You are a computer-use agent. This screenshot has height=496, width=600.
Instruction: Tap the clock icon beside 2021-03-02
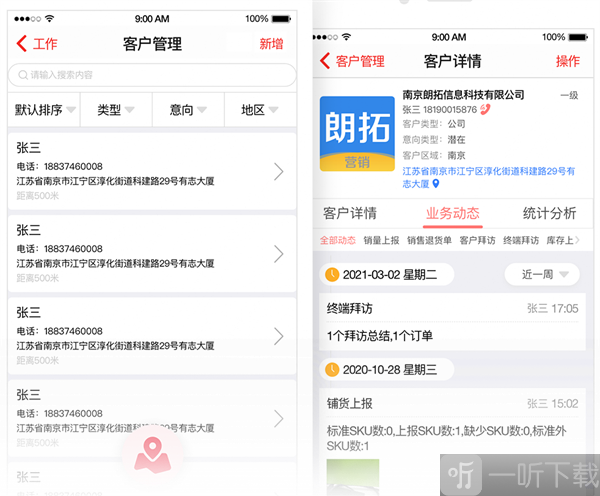(332, 274)
